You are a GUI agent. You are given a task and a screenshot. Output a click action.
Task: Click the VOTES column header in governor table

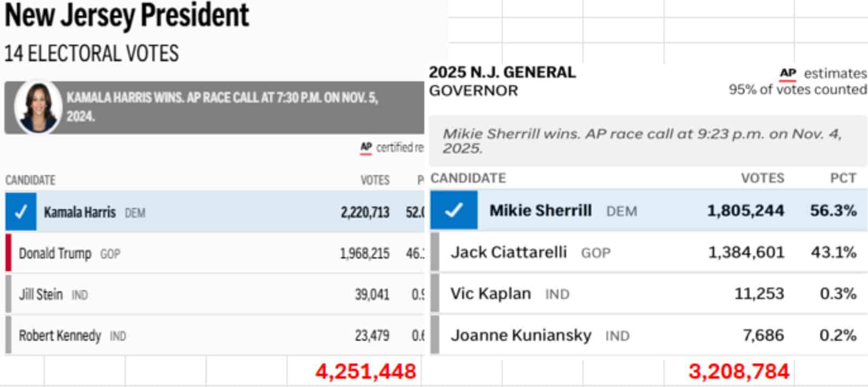click(x=762, y=178)
